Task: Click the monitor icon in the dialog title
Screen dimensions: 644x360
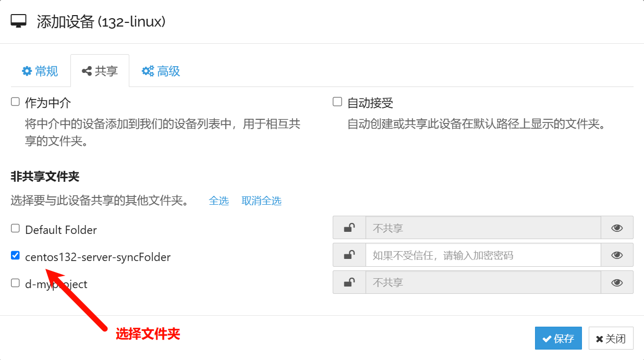Action: tap(18, 21)
